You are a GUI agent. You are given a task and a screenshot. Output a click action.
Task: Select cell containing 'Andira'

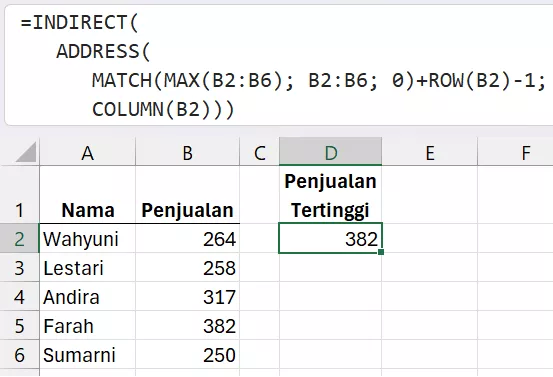[x=87, y=296]
